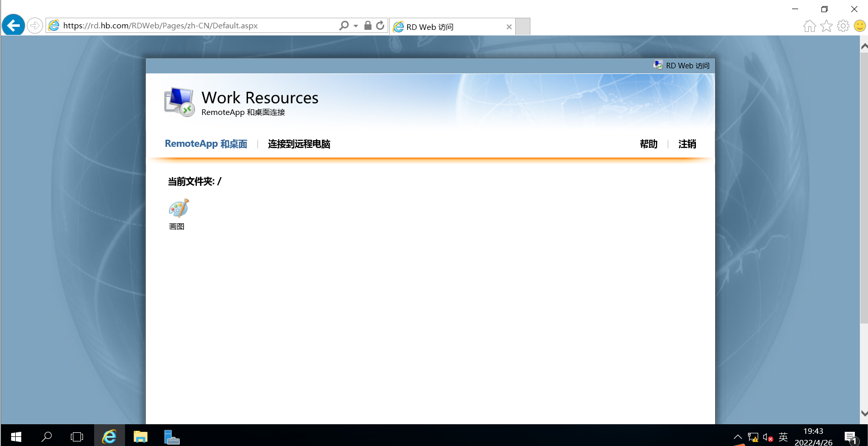Screen dimensions: 868x446
Task: Show hidden tray icons chevron
Action: coord(738,437)
